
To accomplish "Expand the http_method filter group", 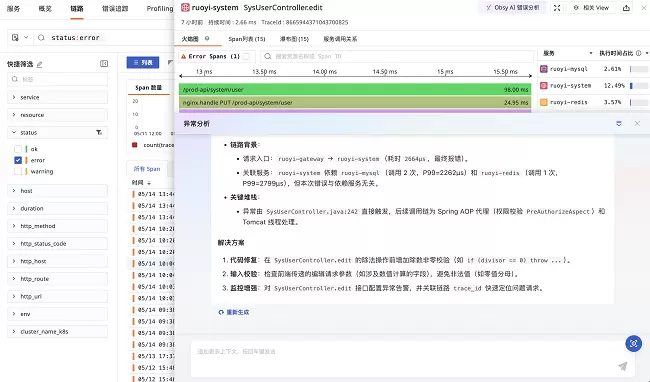I will click(58, 226).
